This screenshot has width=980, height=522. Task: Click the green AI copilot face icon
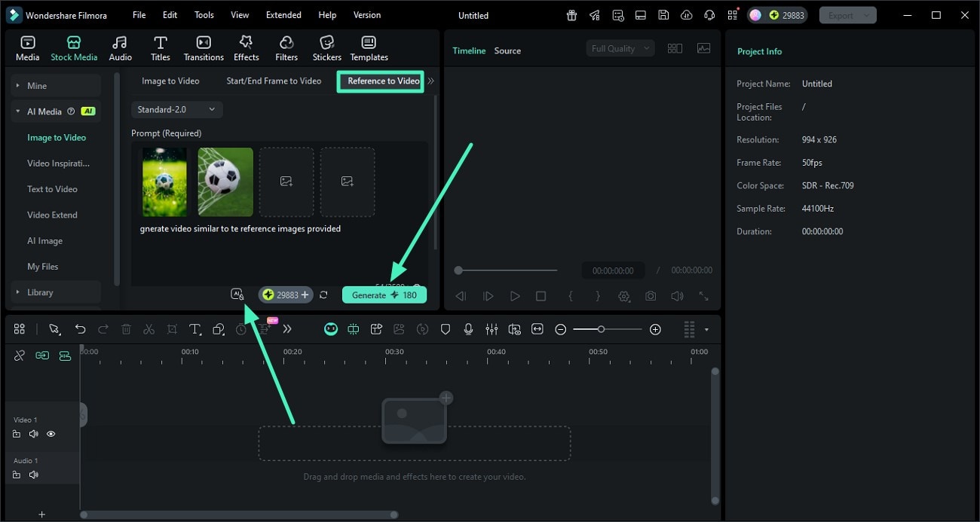click(330, 329)
